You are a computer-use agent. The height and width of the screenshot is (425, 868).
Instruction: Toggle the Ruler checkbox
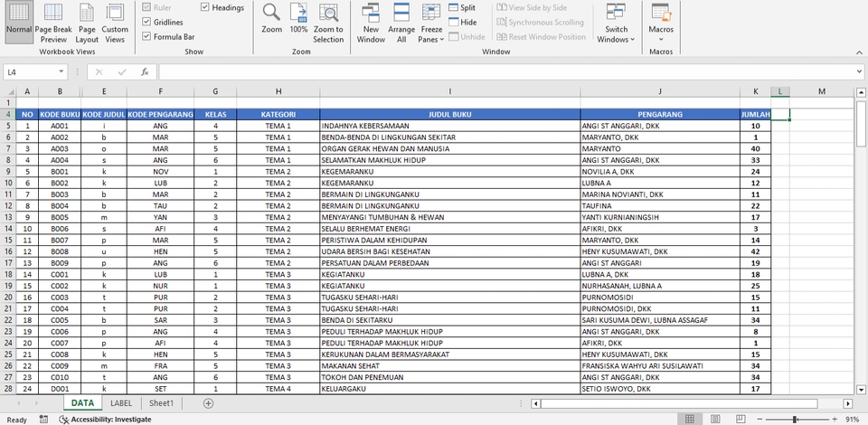(x=146, y=8)
